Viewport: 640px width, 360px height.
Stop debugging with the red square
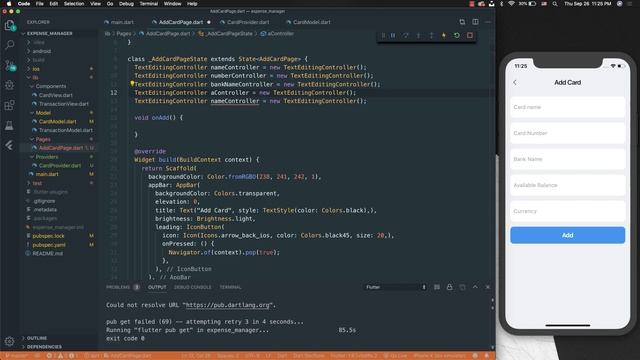pos(470,36)
